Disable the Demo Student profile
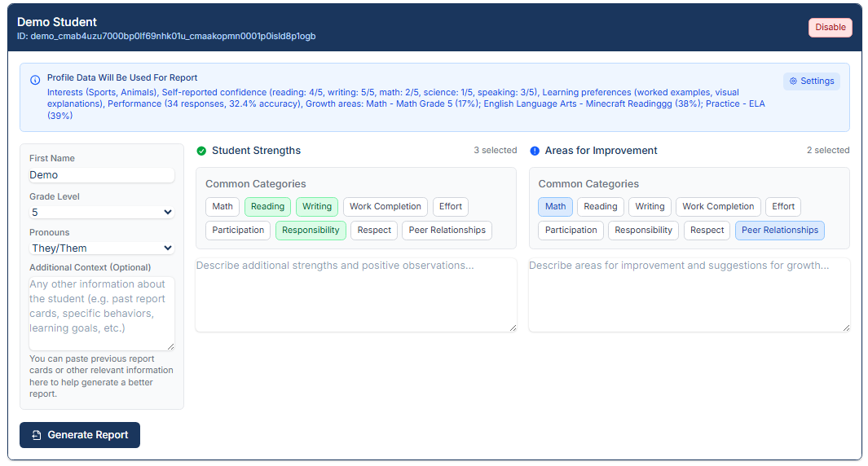The image size is (868, 466). pos(830,28)
